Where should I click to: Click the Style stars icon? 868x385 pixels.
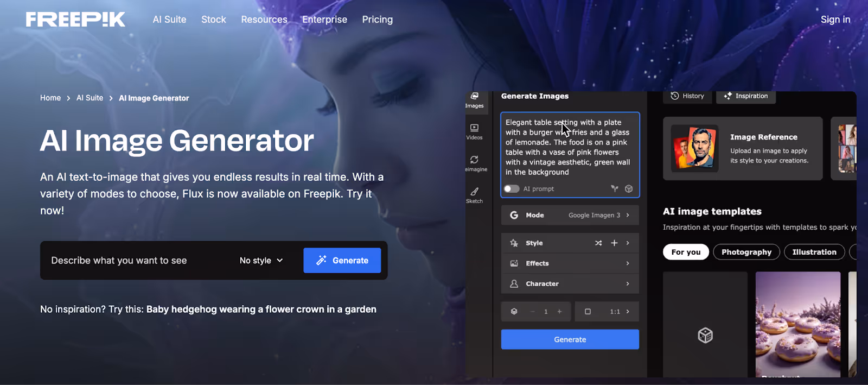pos(514,243)
